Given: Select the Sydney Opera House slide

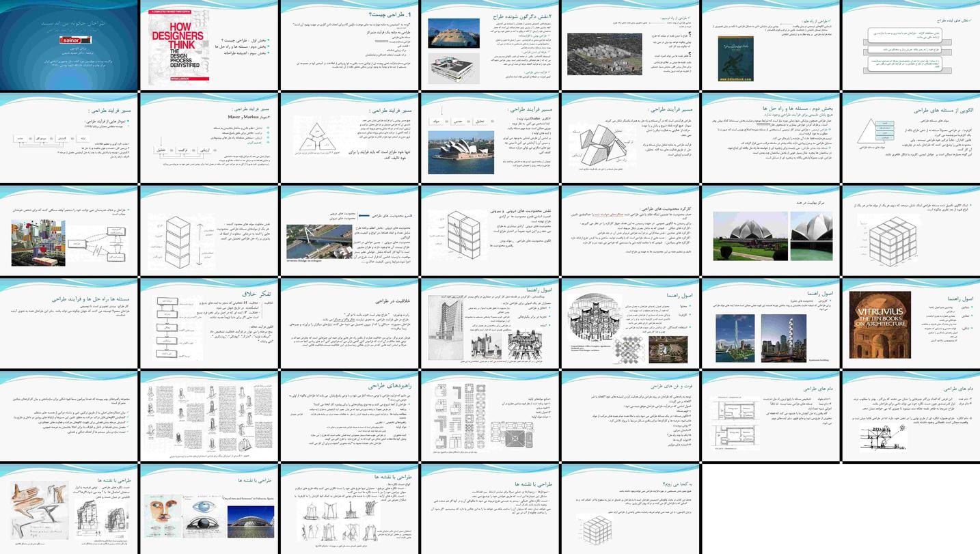Looking at the screenshot, I should (x=489, y=137).
